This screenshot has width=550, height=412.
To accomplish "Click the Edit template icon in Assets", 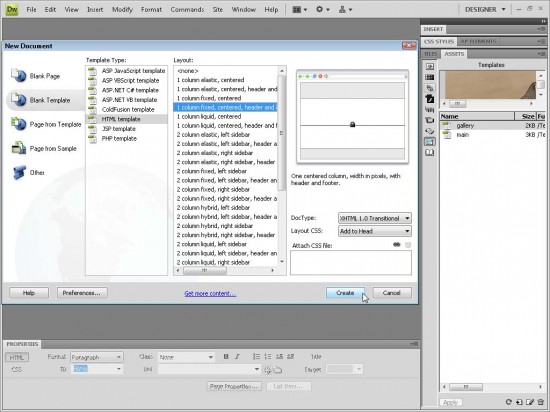I will pyautogui.click(x=530, y=402).
